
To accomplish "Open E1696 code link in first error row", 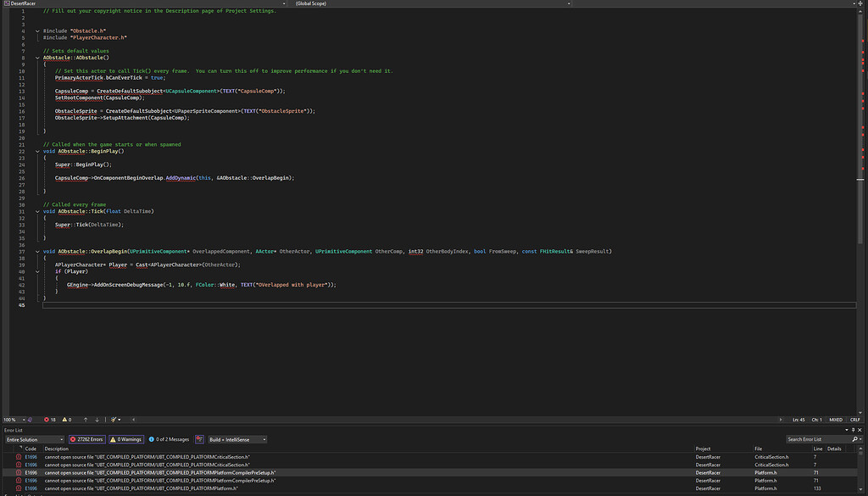I will [31, 457].
